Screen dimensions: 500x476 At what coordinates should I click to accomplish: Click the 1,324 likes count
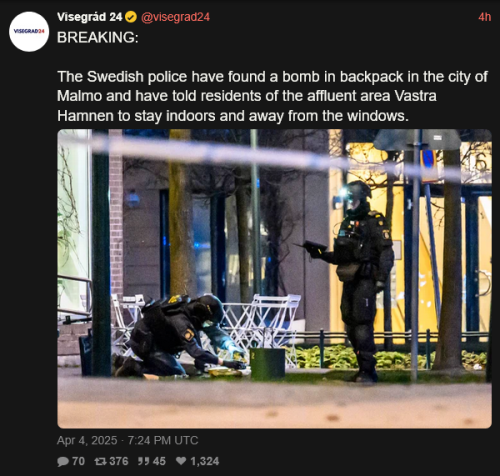point(205,461)
